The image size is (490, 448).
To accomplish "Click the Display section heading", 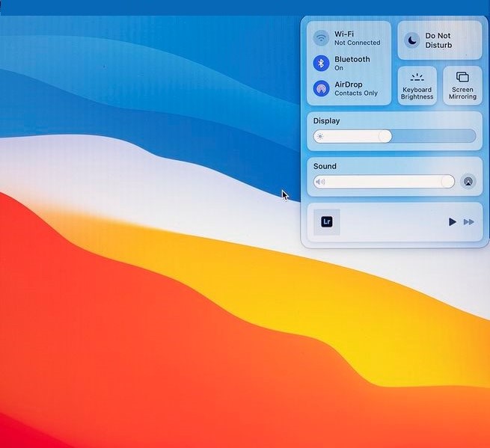I will click(x=327, y=121).
